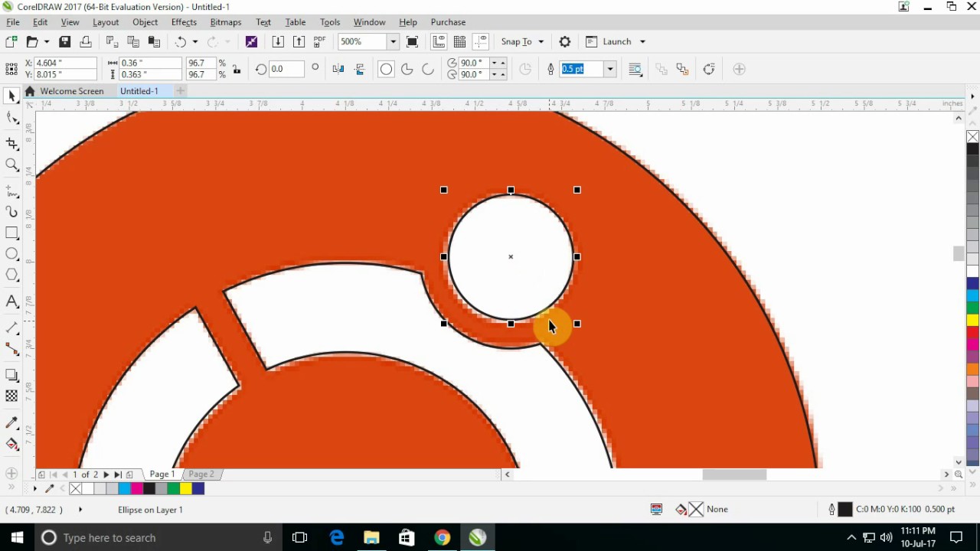Image resolution: width=980 pixels, height=551 pixels.
Task: Toggle the lock ratio padlock
Action: pos(237,70)
